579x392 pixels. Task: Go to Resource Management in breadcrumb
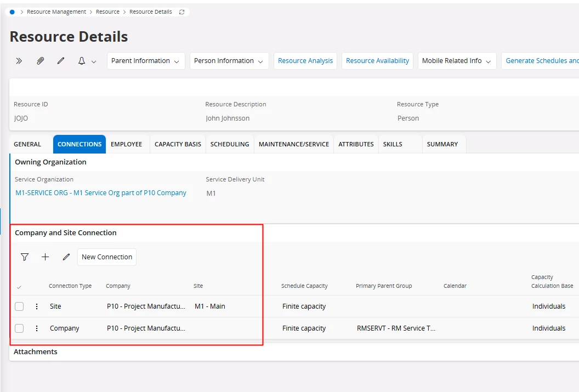56,12
